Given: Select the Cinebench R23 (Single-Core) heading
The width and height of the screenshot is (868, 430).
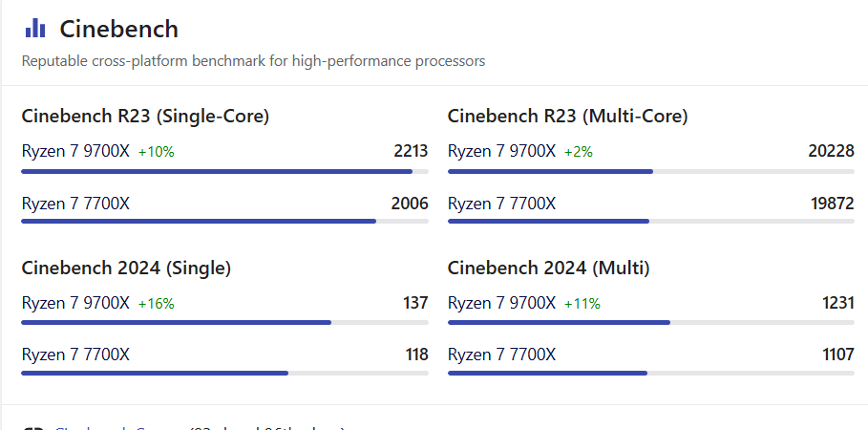Looking at the screenshot, I should pos(145,117).
